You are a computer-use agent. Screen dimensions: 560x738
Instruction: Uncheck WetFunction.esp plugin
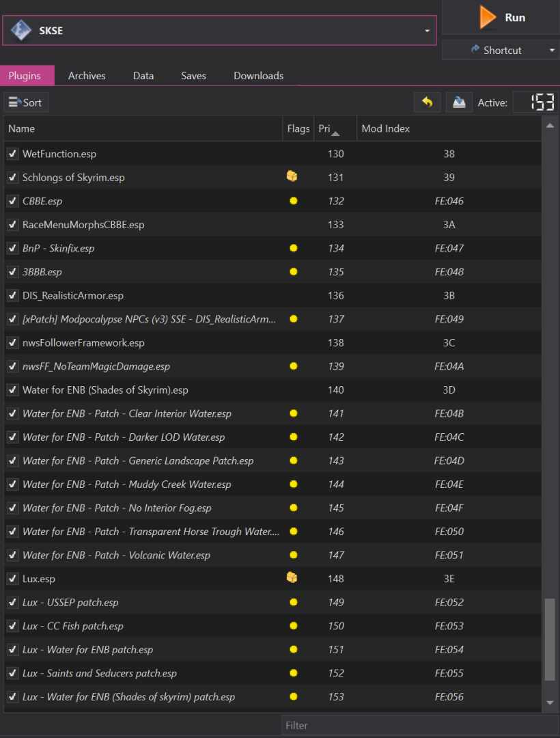13,154
